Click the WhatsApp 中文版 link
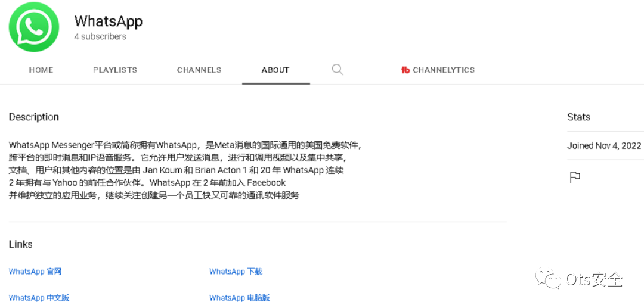 [x=39, y=298]
